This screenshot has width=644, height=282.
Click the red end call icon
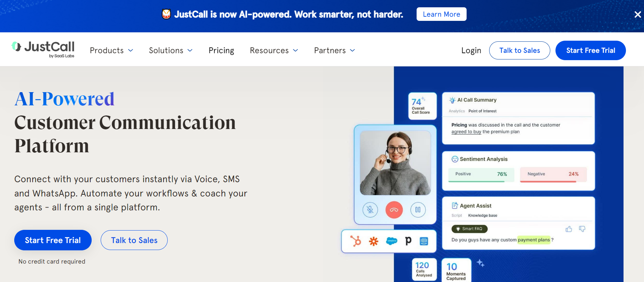click(394, 210)
